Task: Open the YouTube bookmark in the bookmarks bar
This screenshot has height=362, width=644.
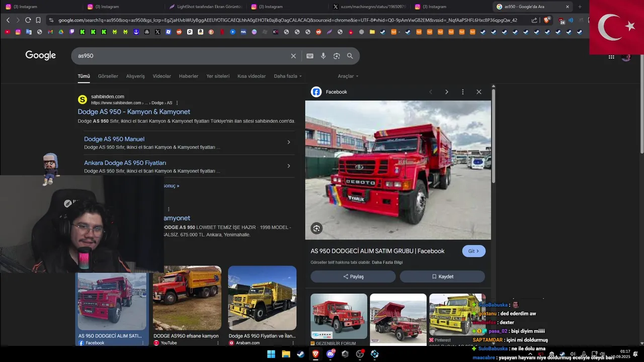Action: pos(7,32)
